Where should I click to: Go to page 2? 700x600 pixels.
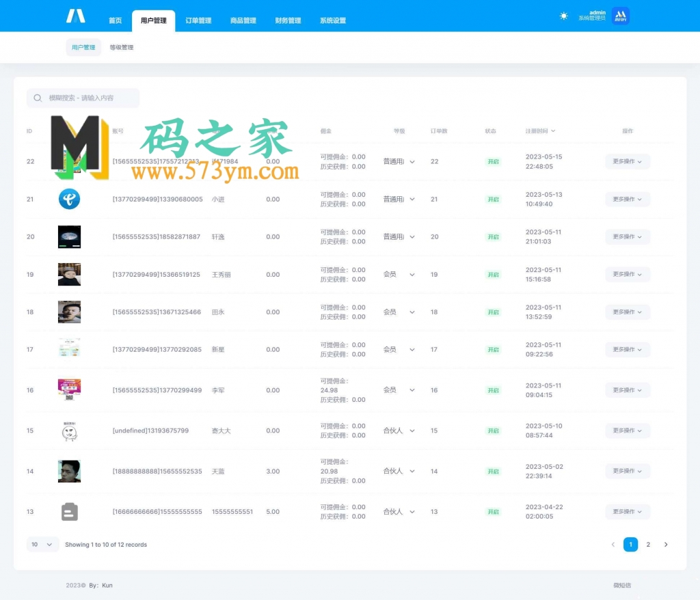click(x=648, y=544)
